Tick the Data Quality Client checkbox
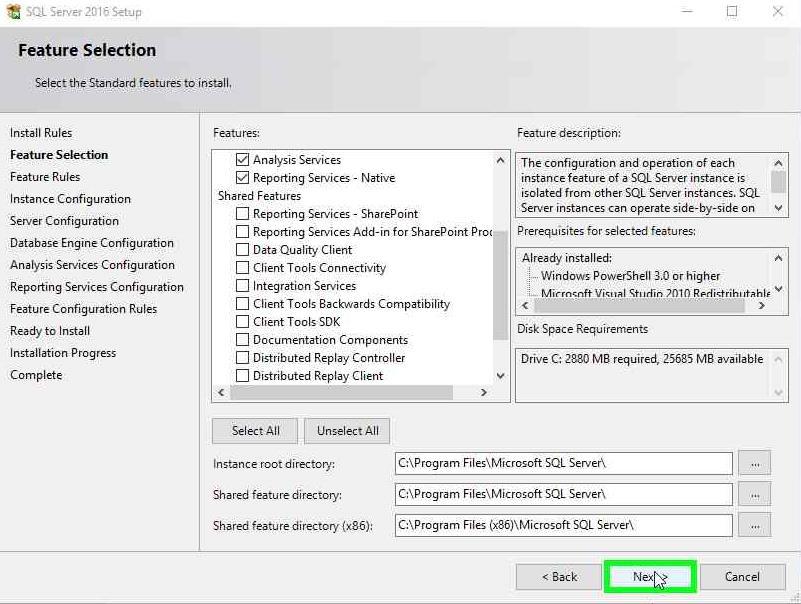The height and width of the screenshot is (604, 801). (242, 250)
